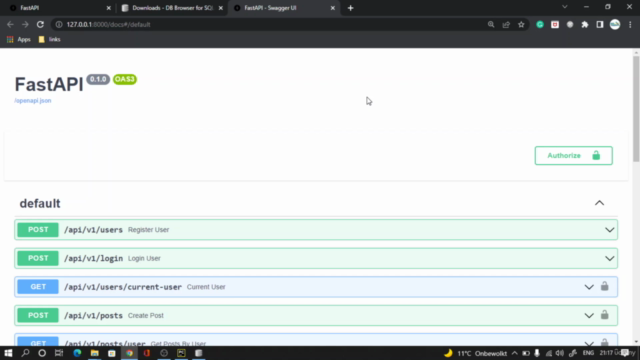Open the Extensions puzzle piece menu

coord(585,24)
